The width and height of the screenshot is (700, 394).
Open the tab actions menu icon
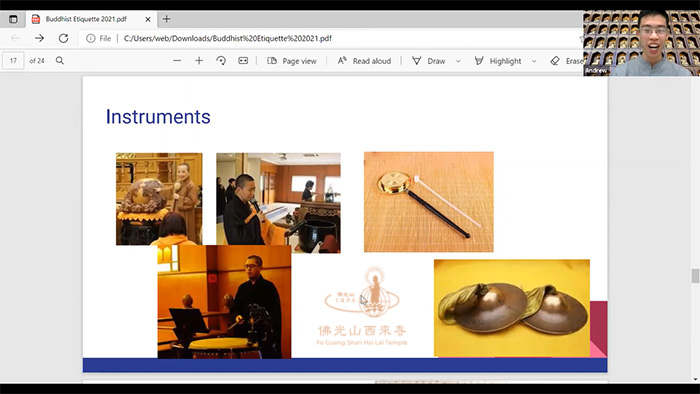(13, 19)
